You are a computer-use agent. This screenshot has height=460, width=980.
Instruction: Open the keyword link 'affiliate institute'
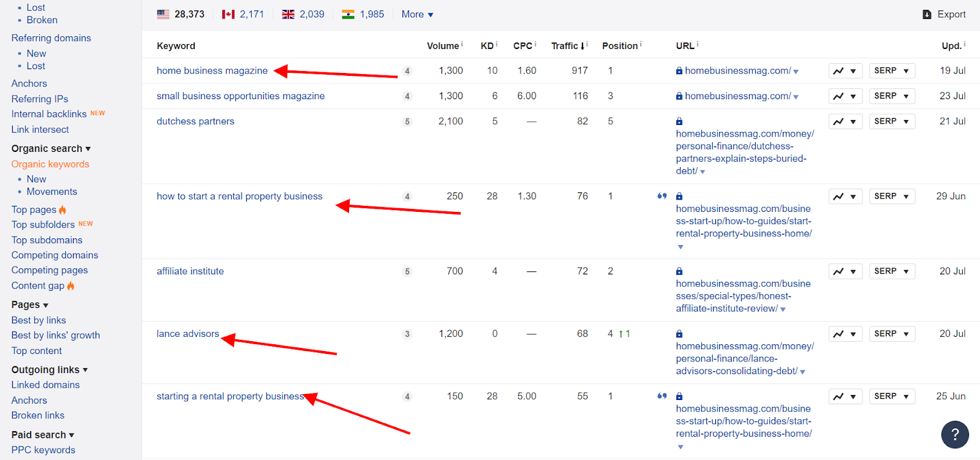pos(190,271)
